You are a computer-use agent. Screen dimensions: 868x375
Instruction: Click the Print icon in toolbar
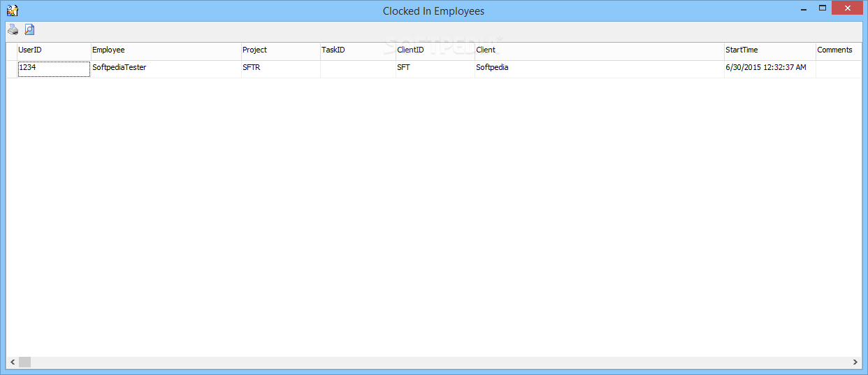[x=13, y=29]
